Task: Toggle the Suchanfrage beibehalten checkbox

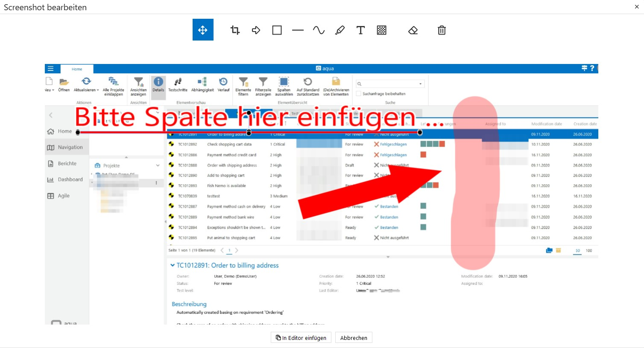Action: (359, 94)
